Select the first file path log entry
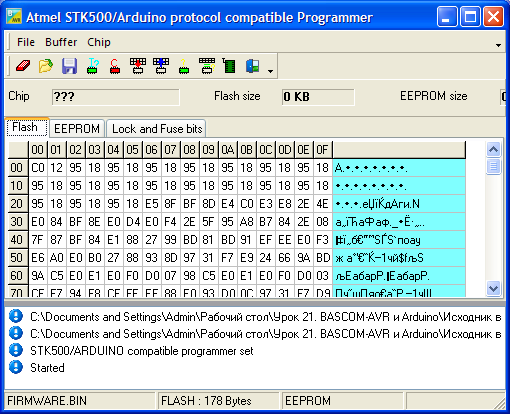510x414 pixels. (266, 317)
